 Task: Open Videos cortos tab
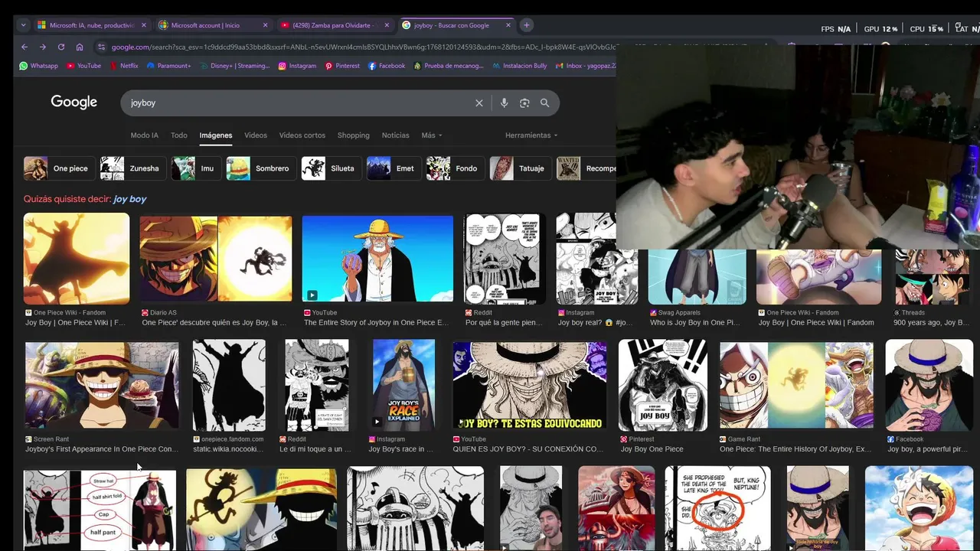(x=302, y=135)
